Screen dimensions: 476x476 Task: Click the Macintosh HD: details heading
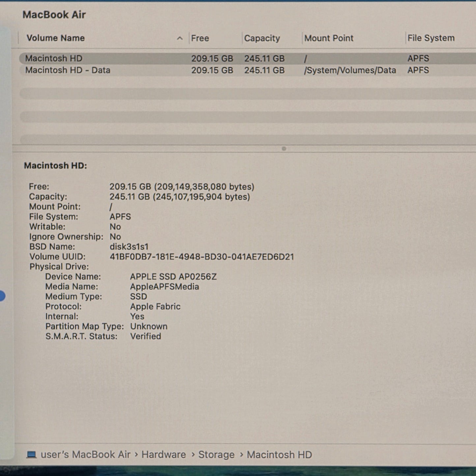[x=55, y=165]
